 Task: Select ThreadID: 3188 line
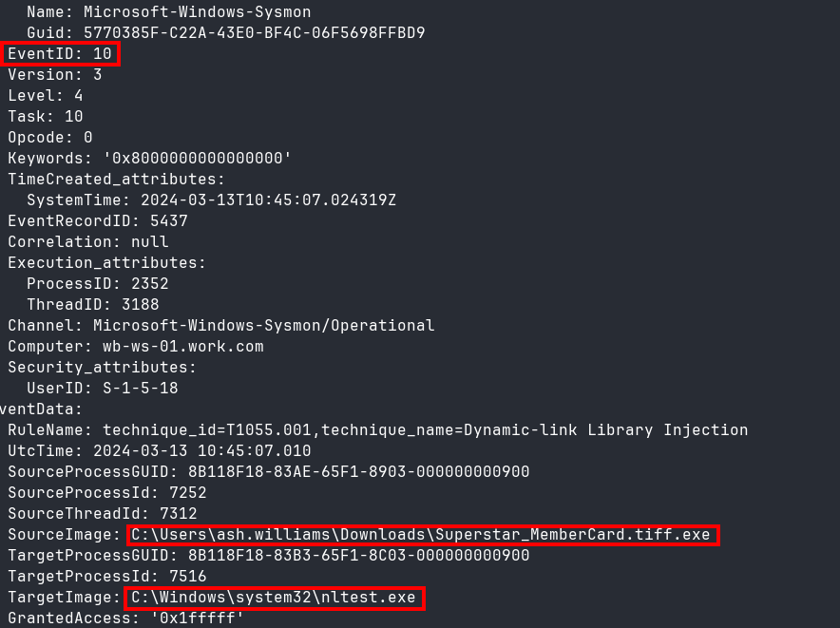tap(93, 304)
